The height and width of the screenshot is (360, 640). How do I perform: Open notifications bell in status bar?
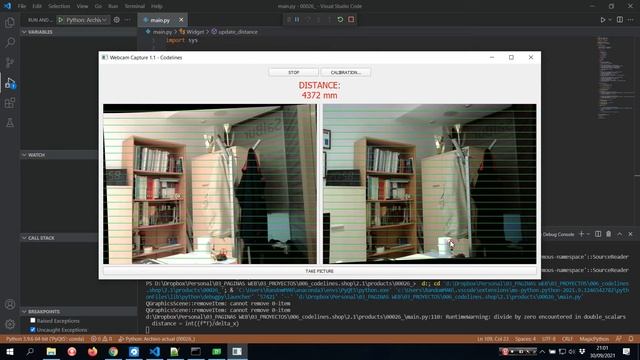631,339
